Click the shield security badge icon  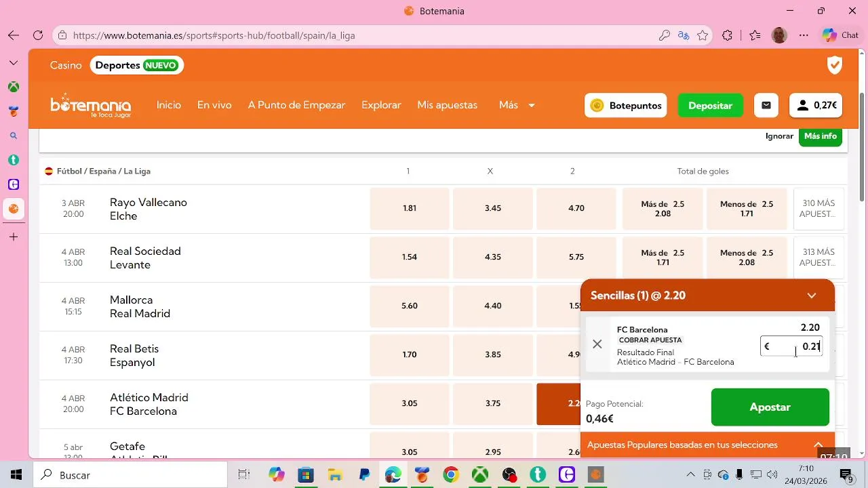(835, 65)
